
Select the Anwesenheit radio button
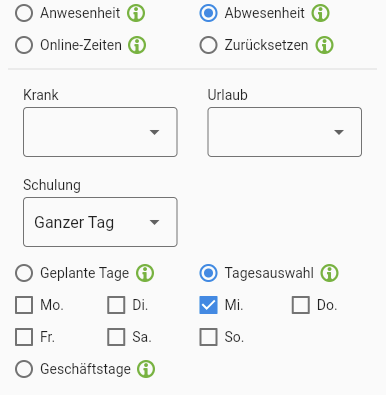tap(24, 13)
